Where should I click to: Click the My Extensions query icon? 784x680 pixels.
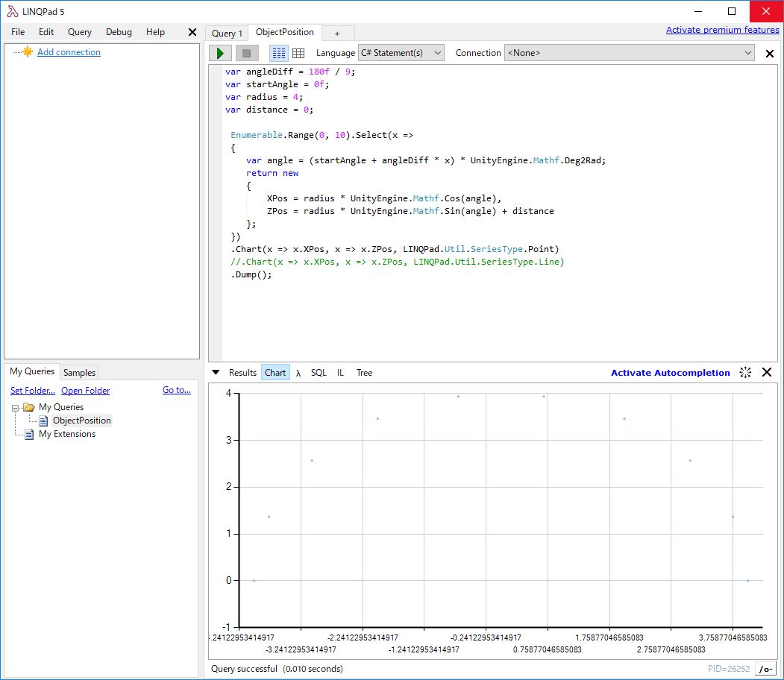pos(28,433)
